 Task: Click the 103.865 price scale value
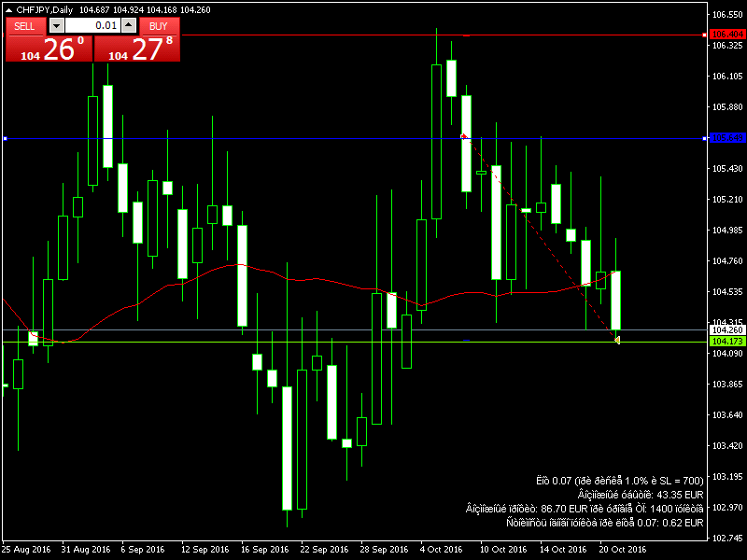(x=727, y=385)
